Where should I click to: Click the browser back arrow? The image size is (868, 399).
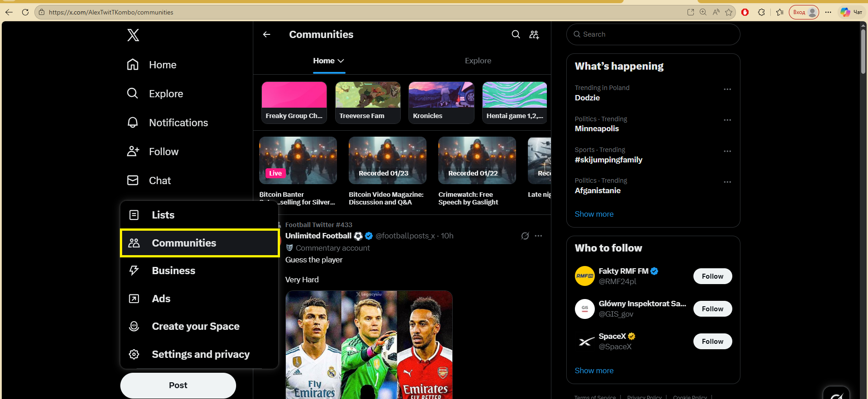tap(9, 12)
